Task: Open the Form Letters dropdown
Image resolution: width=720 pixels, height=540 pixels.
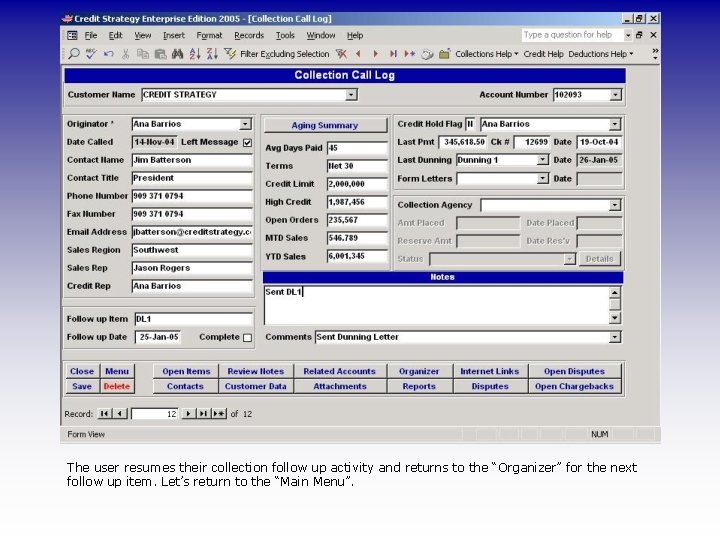Action: coord(543,178)
